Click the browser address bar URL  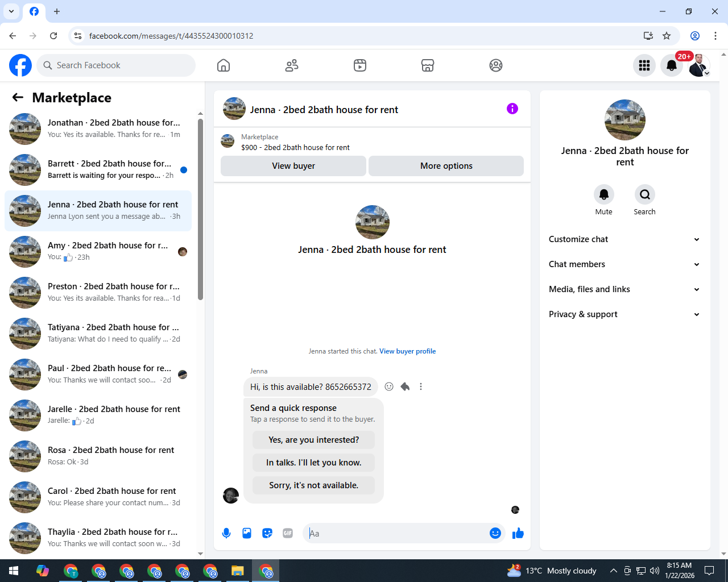[x=171, y=36]
